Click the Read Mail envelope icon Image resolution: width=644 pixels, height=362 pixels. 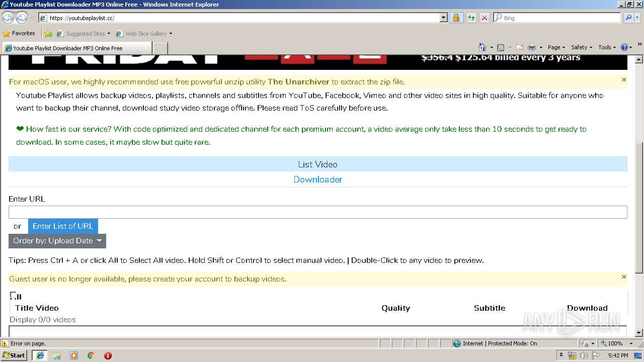(520, 47)
